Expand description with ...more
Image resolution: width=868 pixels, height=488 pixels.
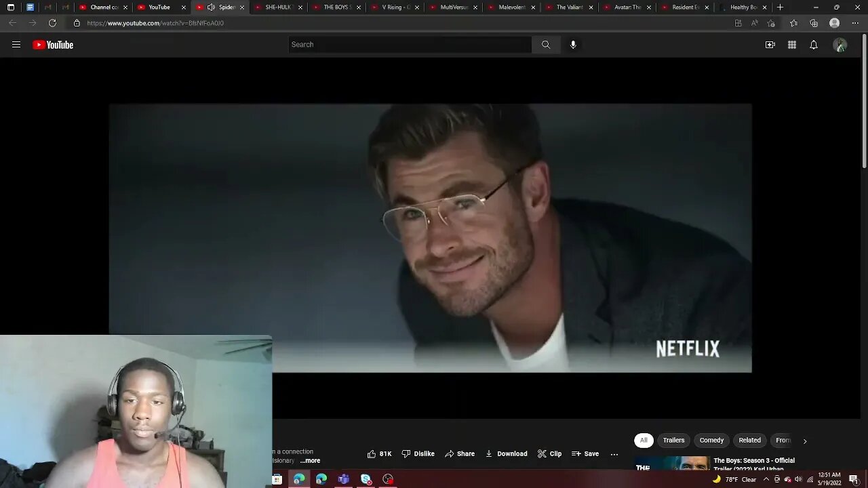310,461
